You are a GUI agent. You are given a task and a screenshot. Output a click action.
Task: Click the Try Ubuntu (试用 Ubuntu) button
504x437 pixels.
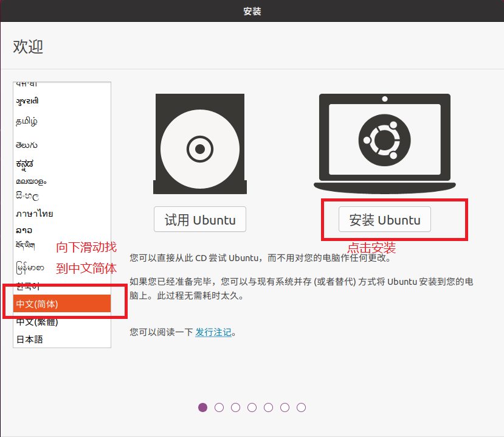[x=200, y=220]
